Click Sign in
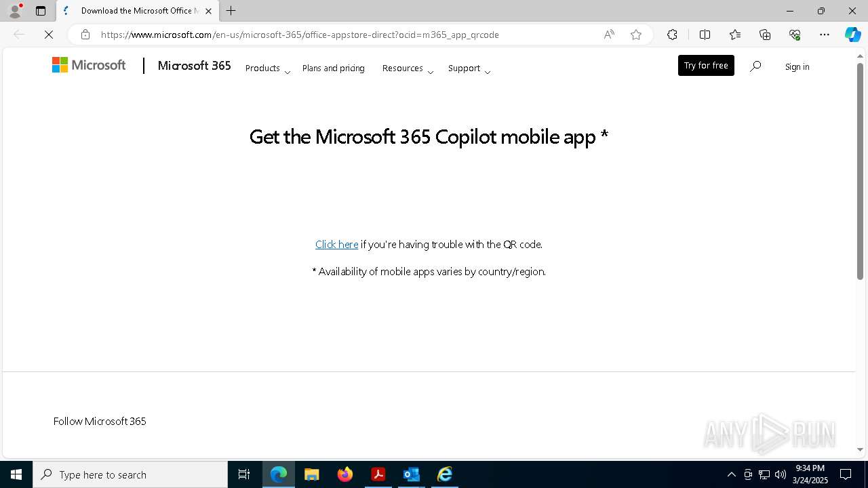868x488 pixels. pyautogui.click(x=797, y=66)
